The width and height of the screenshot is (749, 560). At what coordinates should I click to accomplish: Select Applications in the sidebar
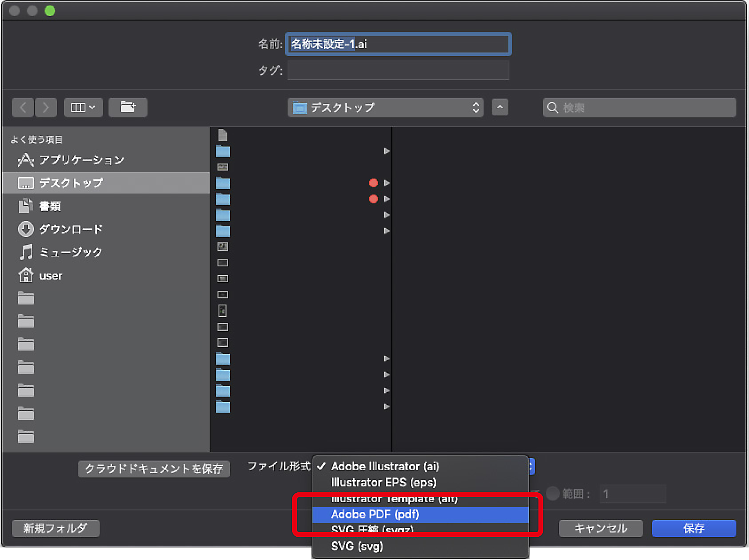click(81, 160)
